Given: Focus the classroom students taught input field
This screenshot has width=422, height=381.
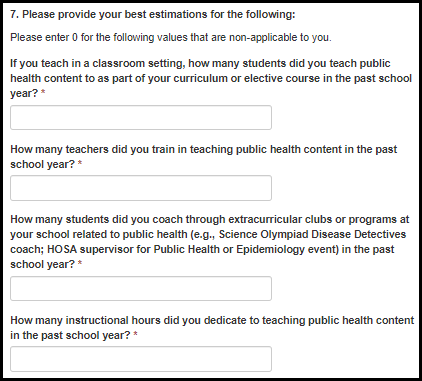Looking at the screenshot, I should [141, 118].
